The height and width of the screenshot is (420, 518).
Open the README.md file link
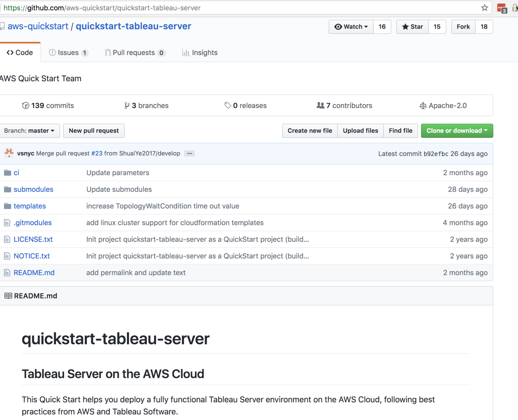(34, 273)
